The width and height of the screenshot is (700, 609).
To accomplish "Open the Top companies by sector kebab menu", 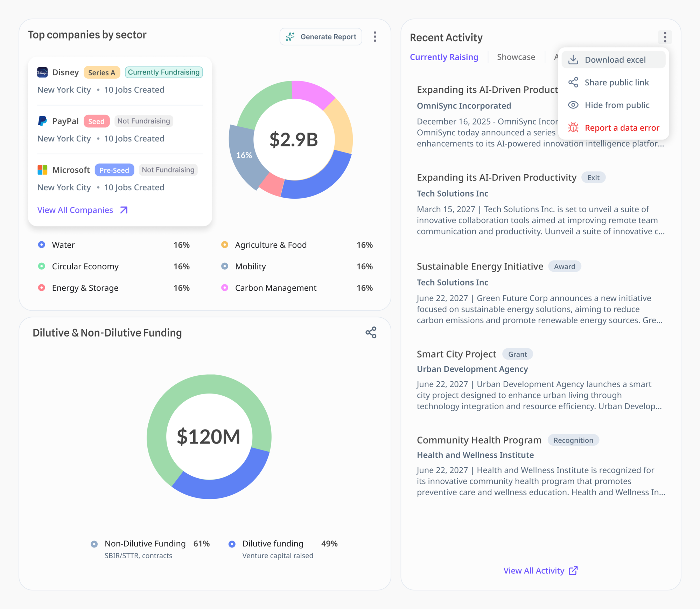I will [375, 37].
